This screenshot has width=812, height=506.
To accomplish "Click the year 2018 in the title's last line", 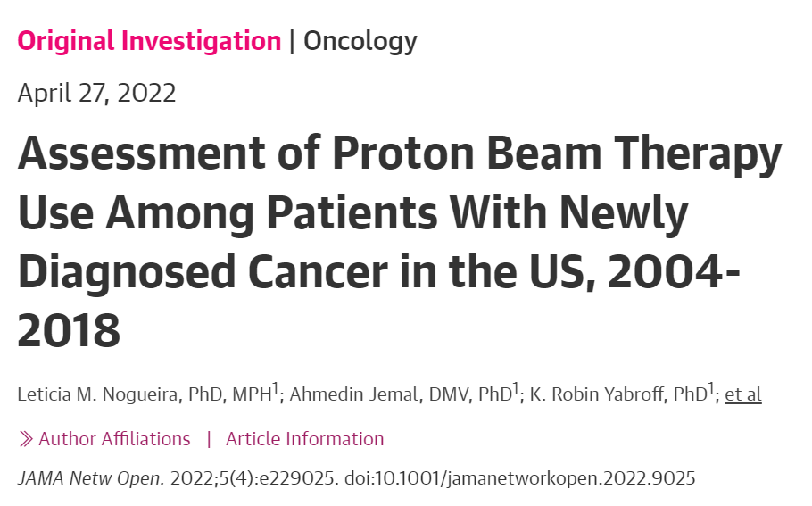I will [69, 331].
